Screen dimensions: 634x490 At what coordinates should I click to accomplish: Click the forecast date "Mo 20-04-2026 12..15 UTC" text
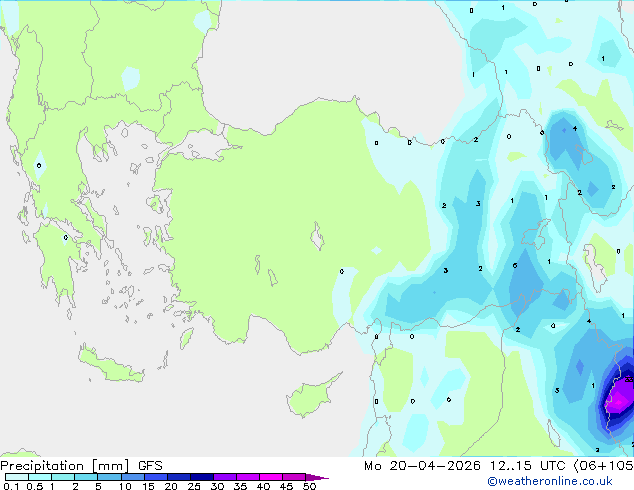coord(465,466)
